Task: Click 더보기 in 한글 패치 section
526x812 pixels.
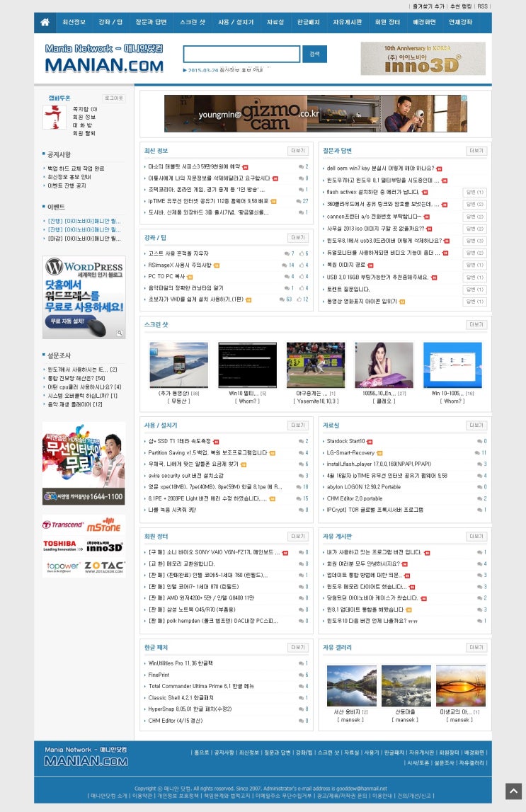Action: pos(297,647)
